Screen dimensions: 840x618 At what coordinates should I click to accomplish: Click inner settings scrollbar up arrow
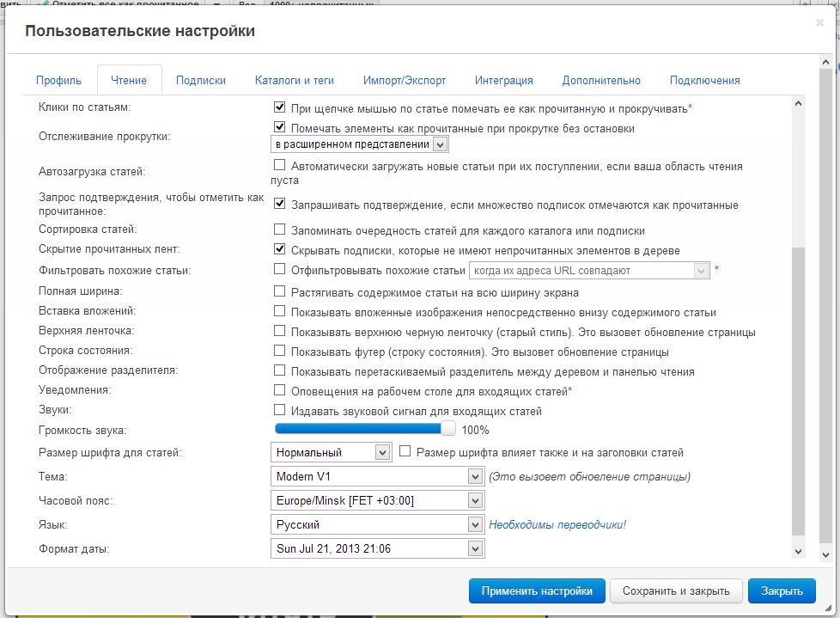pyautogui.click(x=798, y=103)
